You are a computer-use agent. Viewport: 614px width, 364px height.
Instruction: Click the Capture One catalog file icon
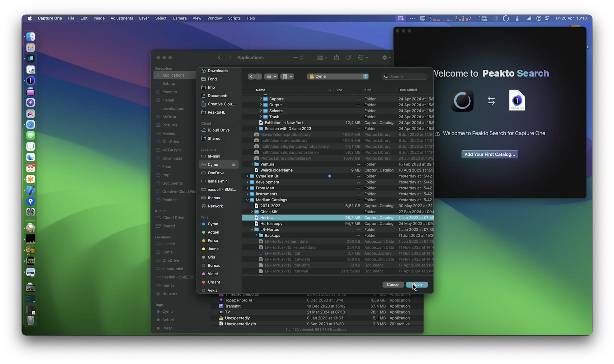517,100
